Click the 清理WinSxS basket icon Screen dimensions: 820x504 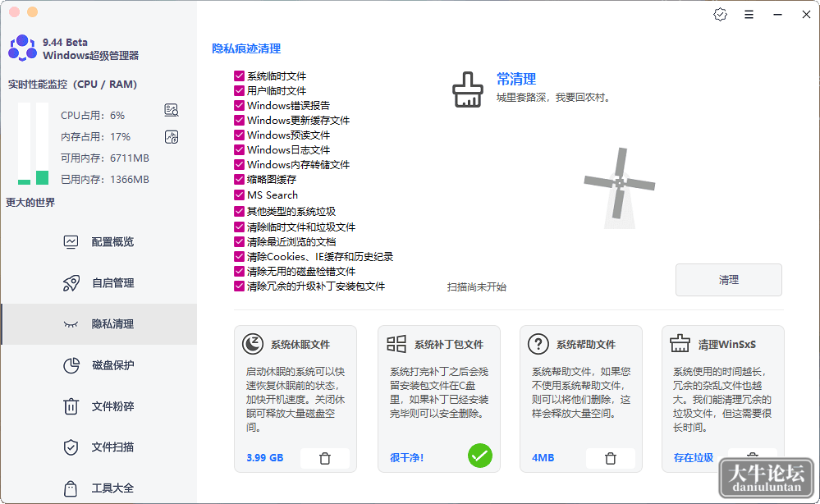[x=680, y=343]
